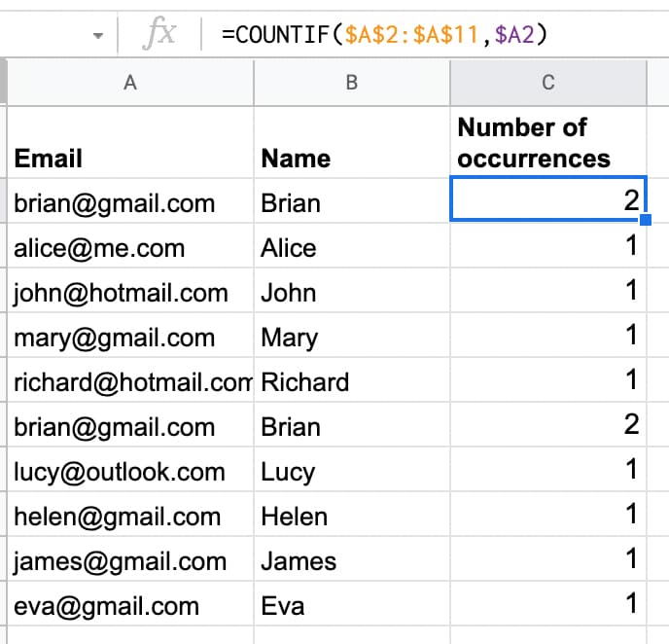Viewport: 669px width, 644px height.
Task: Select the Helen name cell
Action: (x=352, y=515)
